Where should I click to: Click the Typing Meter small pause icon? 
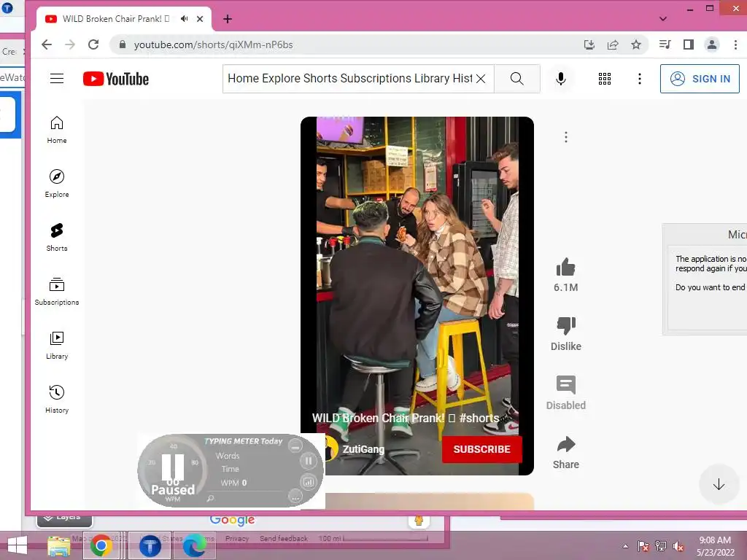pyautogui.click(x=309, y=461)
